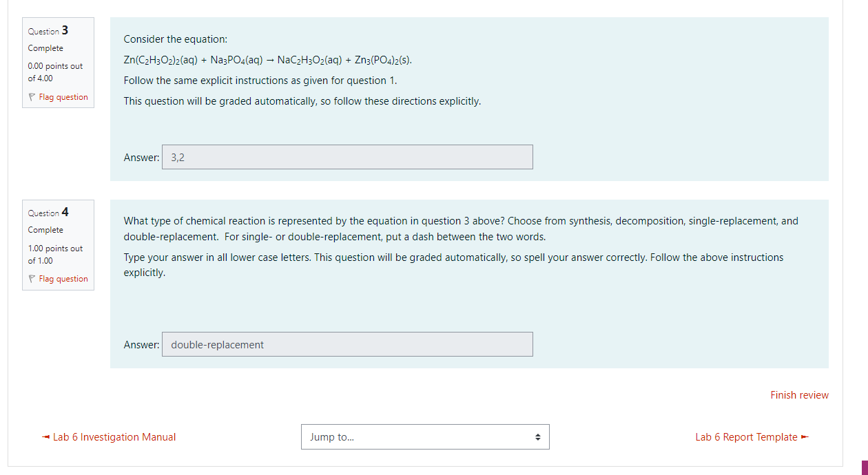Click the flag icon for Question 4
Screen dimensions: 868x475
tap(32, 279)
